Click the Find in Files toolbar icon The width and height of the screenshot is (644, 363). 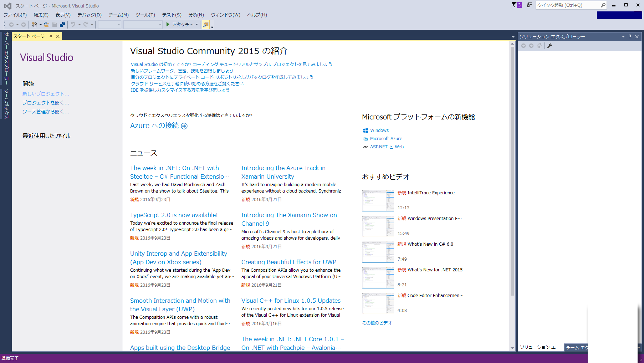pos(206,25)
